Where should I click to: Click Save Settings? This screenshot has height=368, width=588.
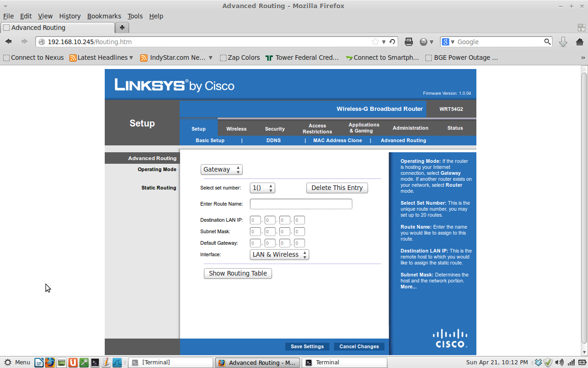pyautogui.click(x=307, y=346)
